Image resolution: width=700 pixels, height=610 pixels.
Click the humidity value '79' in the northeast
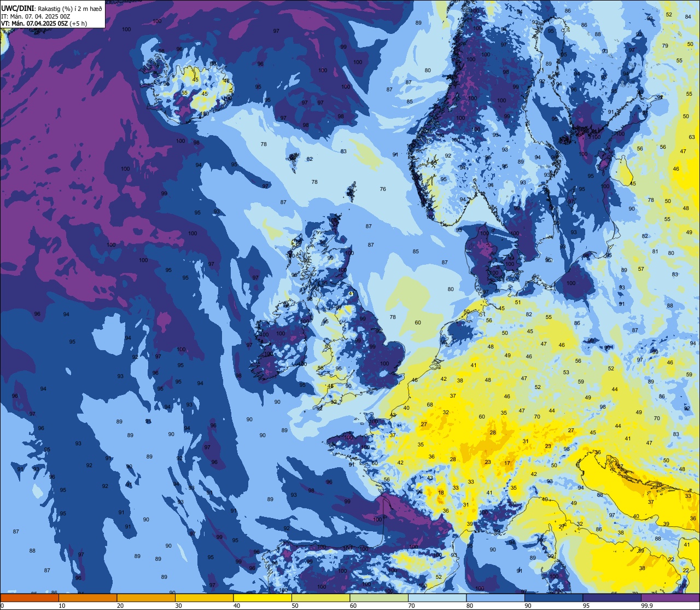[x=665, y=46]
